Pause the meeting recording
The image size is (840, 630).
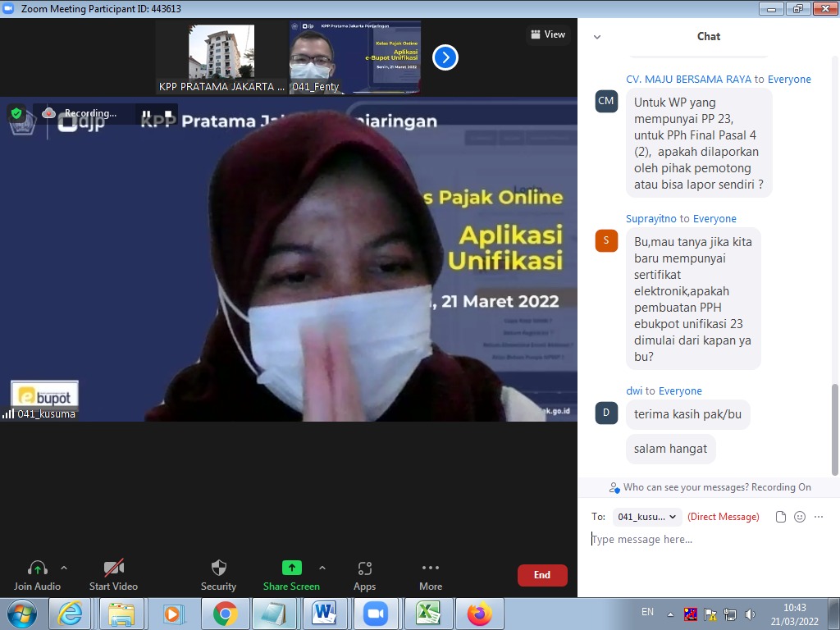[x=146, y=114]
